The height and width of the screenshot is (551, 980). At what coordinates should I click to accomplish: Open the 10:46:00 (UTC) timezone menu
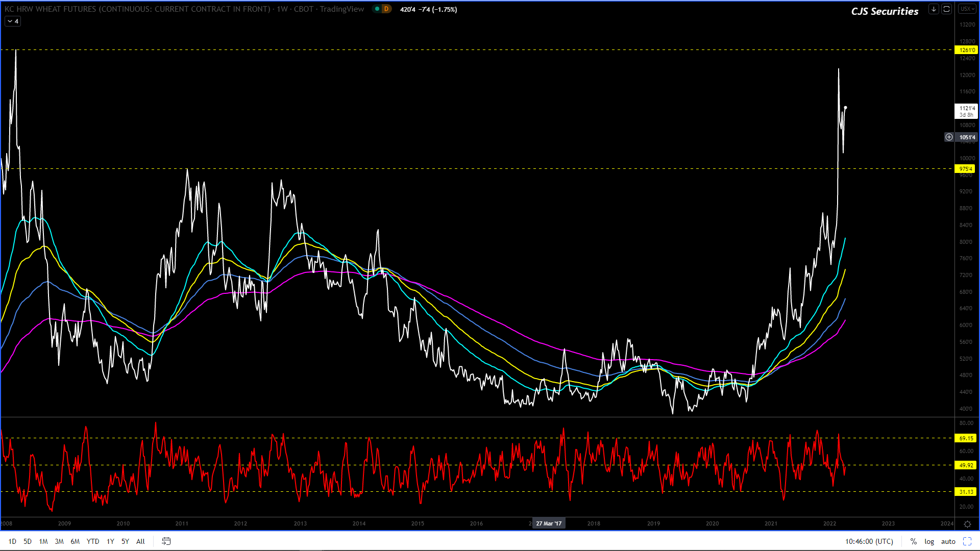(869, 541)
